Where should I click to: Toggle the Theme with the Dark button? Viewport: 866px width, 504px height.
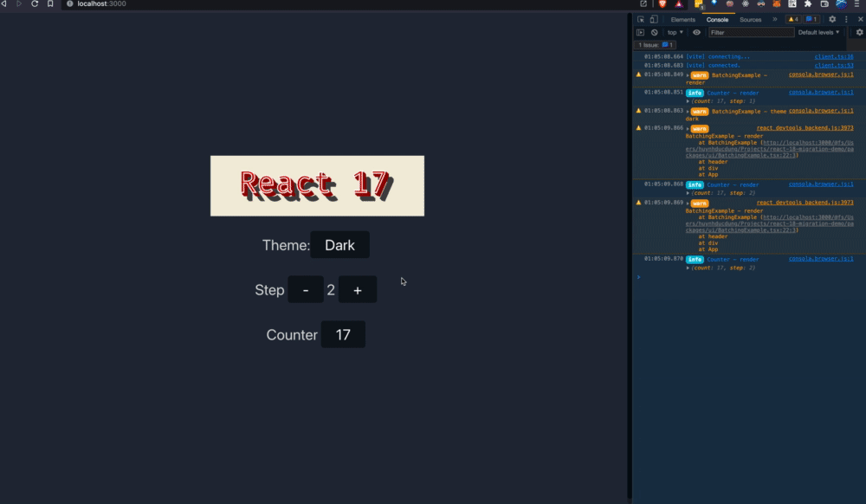pos(339,244)
